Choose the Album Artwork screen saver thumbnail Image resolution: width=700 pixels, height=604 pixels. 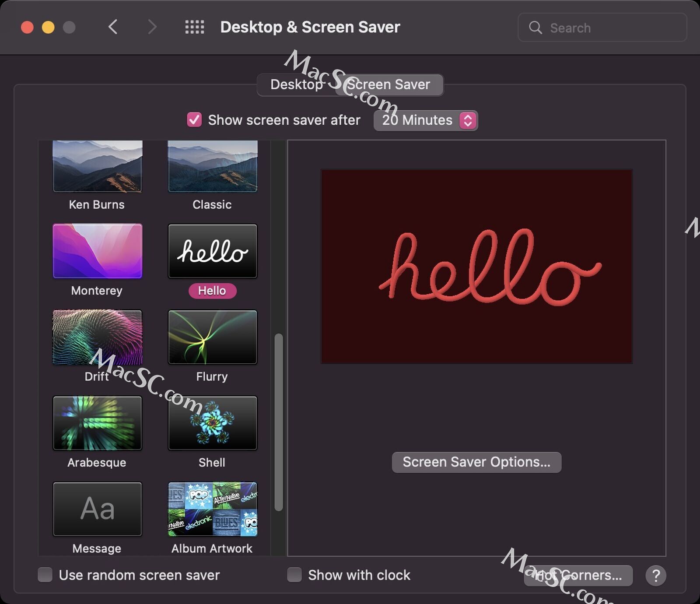click(x=213, y=509)
